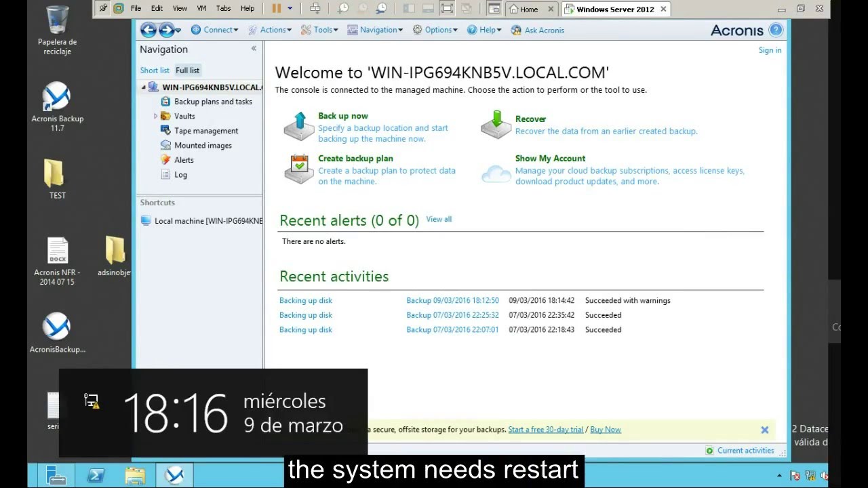This screenshot has height=488, width=868.
Task: Click the Recover link
Action: 530,119
